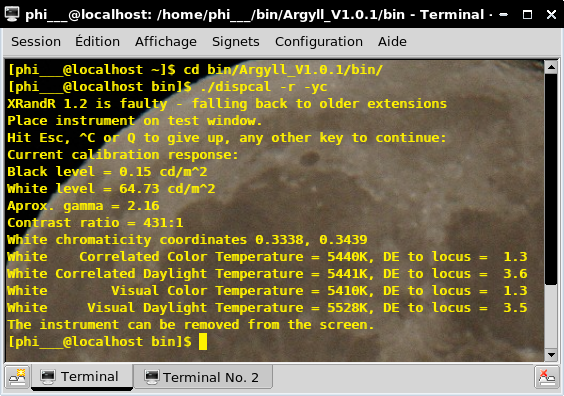
Task: Switch to the Terminal tab
Action: coord(82,377)
